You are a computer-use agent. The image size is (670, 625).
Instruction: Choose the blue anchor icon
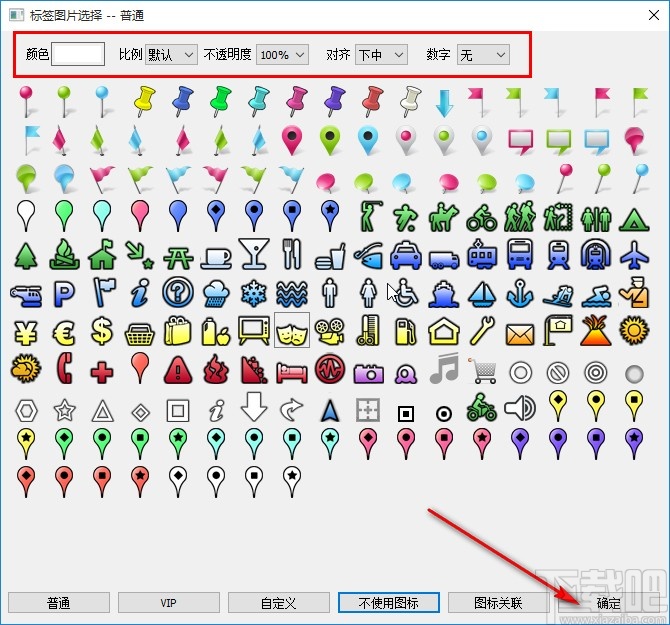click(x=520, y=293)
